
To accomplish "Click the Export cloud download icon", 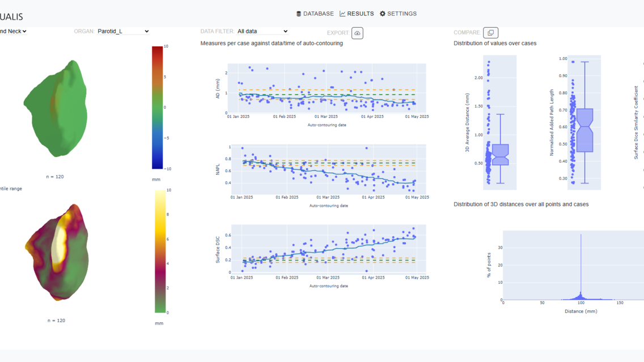I will point(357,33).
